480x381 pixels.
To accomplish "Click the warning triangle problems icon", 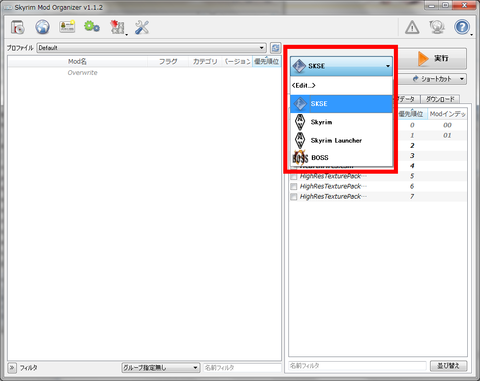I will click(412, 27).
